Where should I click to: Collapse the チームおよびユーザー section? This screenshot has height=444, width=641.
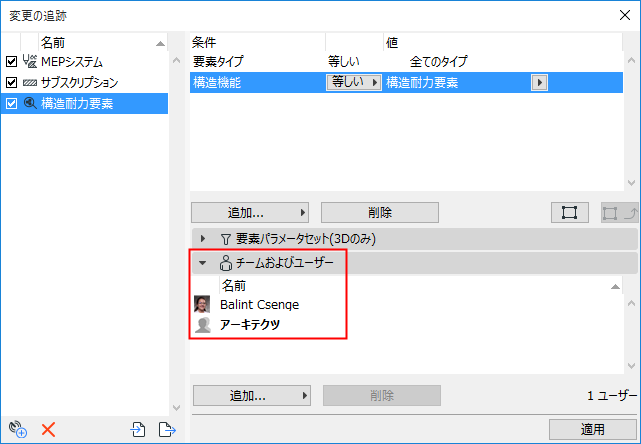pyautogui.click(x=203, y=263)
